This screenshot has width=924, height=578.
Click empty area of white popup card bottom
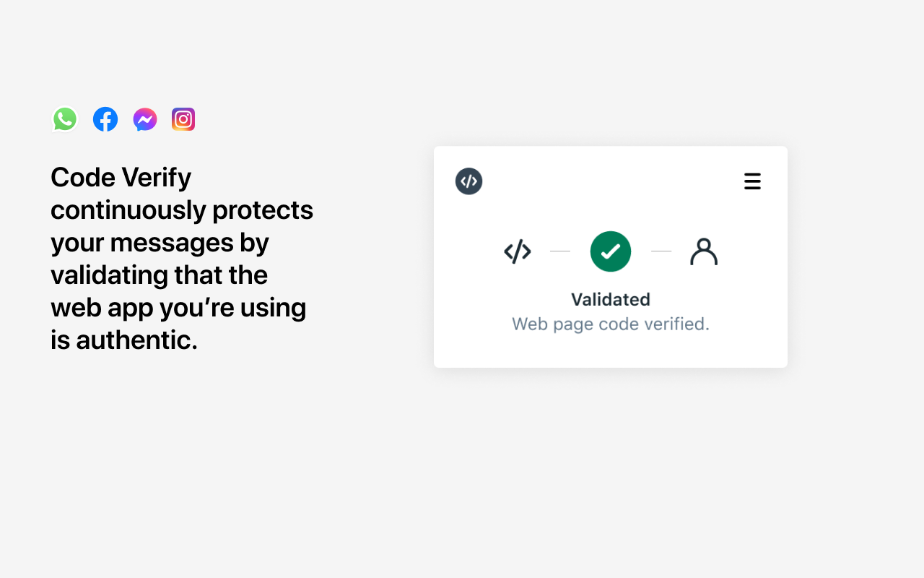(x=611, y=352)
